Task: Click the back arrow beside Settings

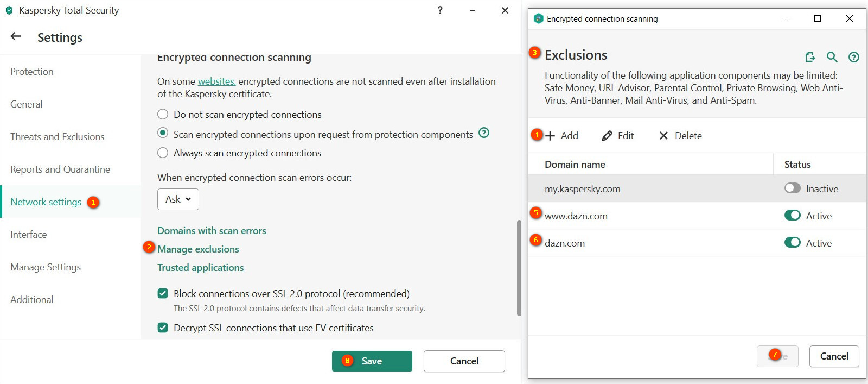Action: click(16, 36)
